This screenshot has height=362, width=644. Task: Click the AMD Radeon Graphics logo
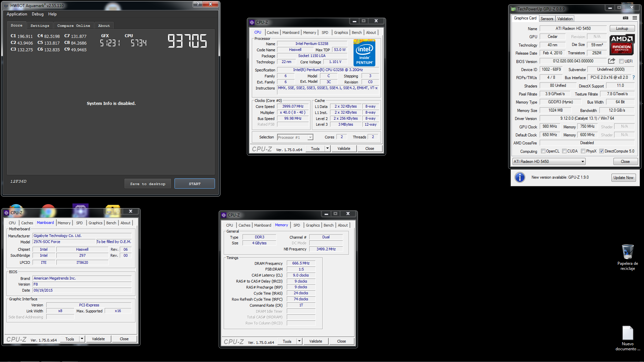[x=622, y=45]
